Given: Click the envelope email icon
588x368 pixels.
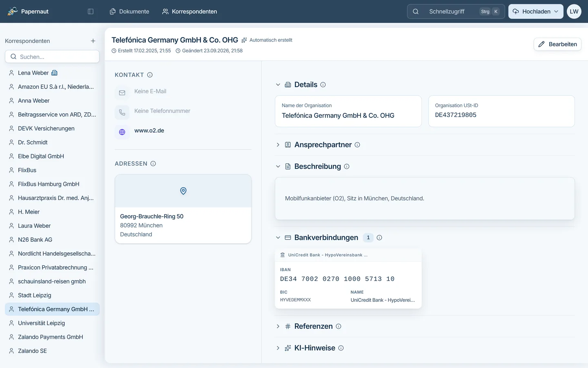Looking at the screenshot, I should tap(122, 93).
